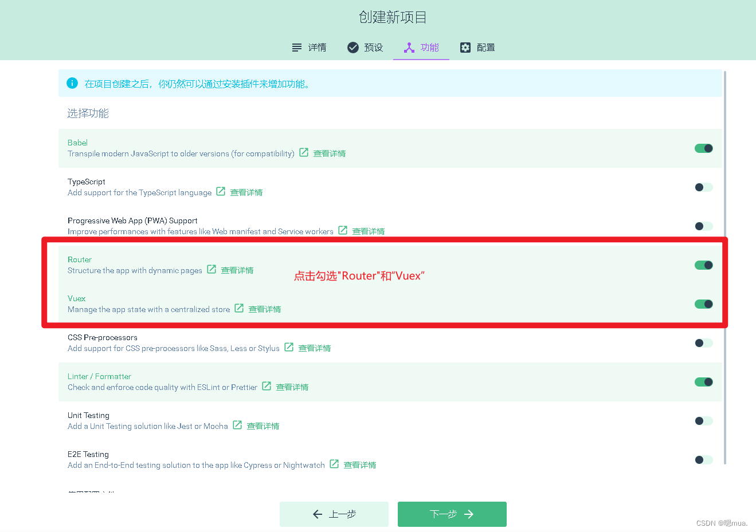Click the 选择功能 section heading
This screenshot has width=756, height=532.
coord(88,113)
